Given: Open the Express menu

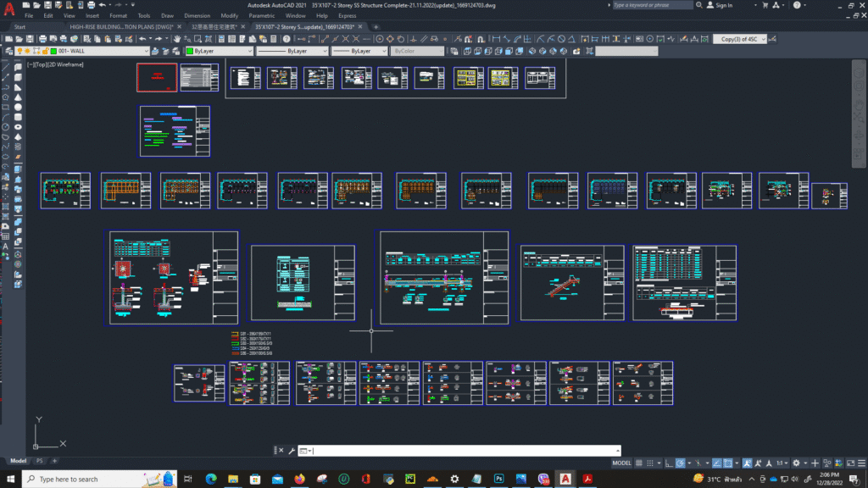Looking at the screenshot, I should 347,15.
